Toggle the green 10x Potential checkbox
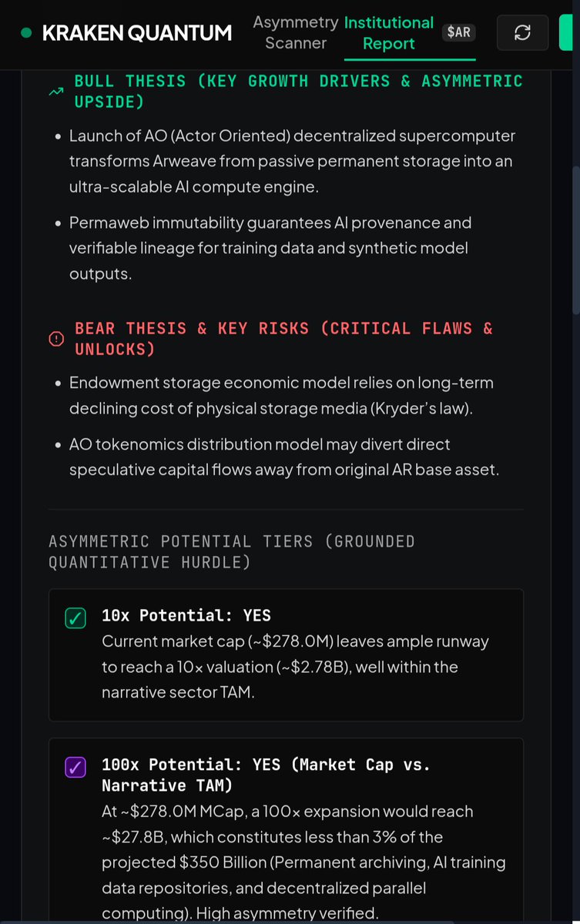 coord(75,618)
